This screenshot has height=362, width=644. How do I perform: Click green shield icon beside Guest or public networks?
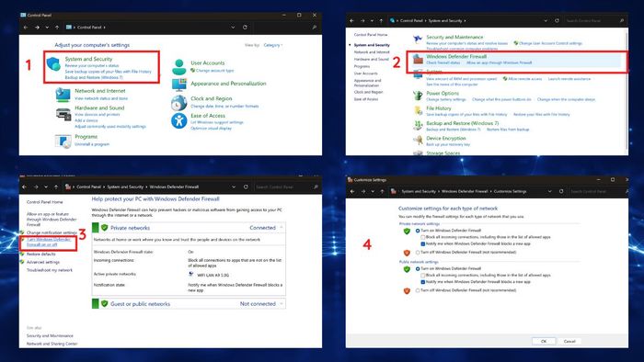point(104,304)
